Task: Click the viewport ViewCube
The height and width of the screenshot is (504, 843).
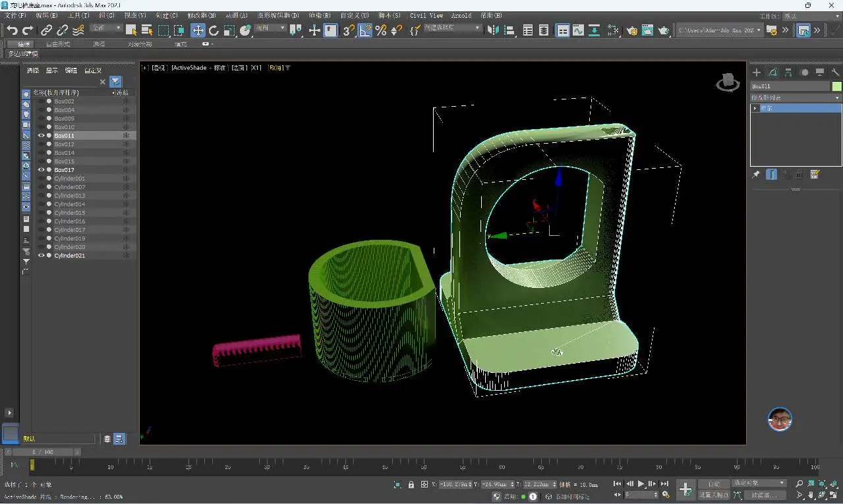Action: [728, 83]
